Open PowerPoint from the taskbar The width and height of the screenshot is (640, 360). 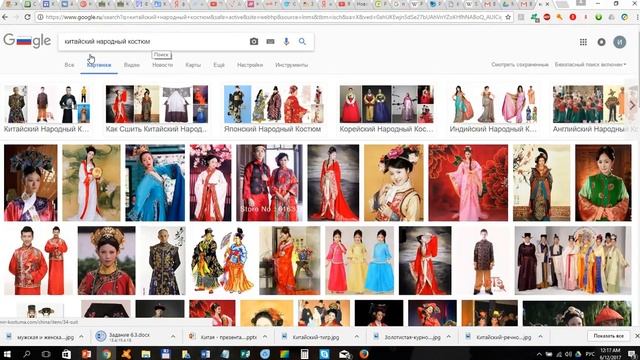click(x=86, y=354)
